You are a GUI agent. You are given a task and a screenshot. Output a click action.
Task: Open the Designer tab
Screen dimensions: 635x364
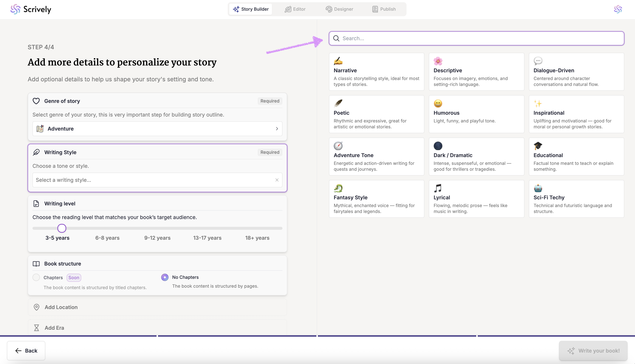(x=339, y=9)
